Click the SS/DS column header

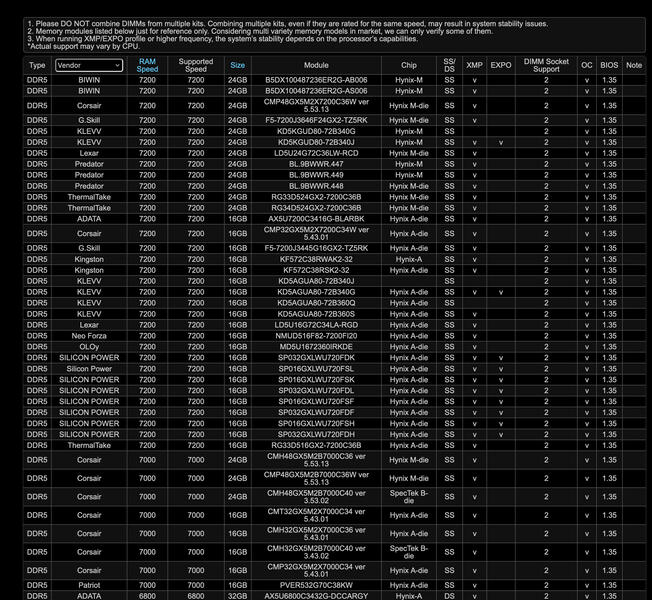(x=449, y=65)
